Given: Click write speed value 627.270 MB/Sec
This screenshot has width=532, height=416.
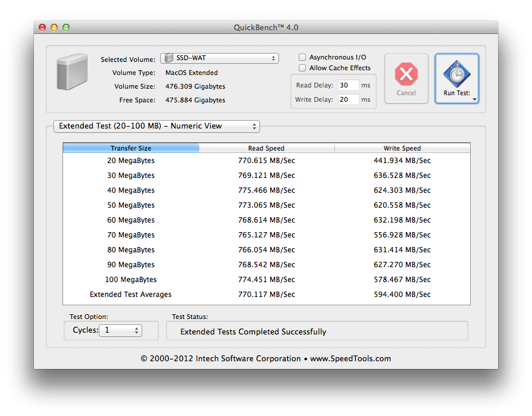Looking at the screenshot, I should (402, 265).
